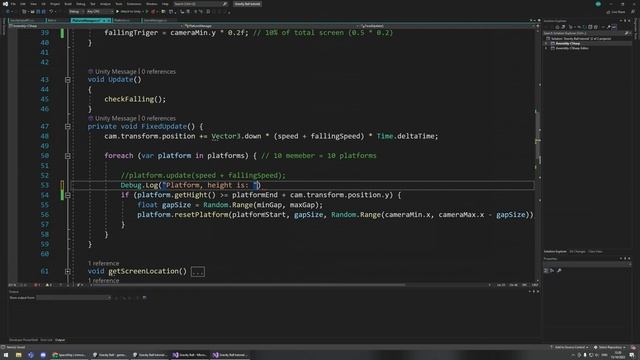Select the Assembly-CSharp-Editor project

point(572,48)
